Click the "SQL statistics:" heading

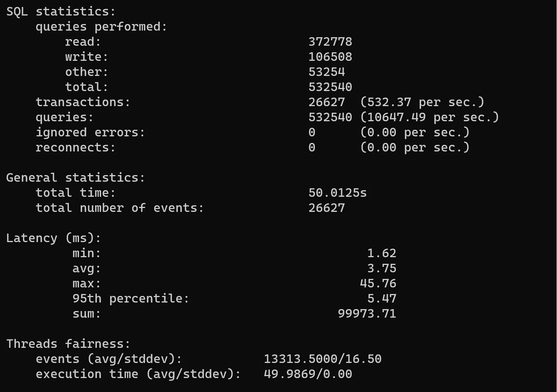tap(61, 12)
